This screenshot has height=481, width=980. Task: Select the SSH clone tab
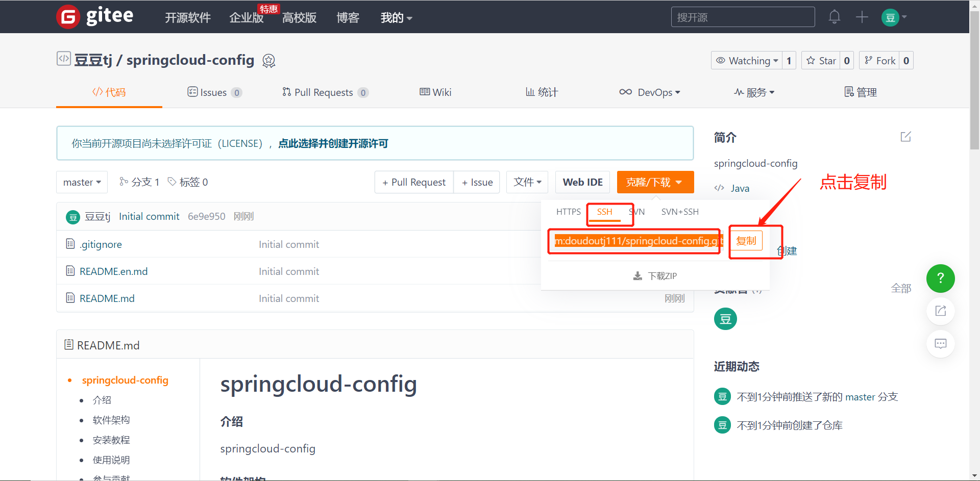[604, 212]
